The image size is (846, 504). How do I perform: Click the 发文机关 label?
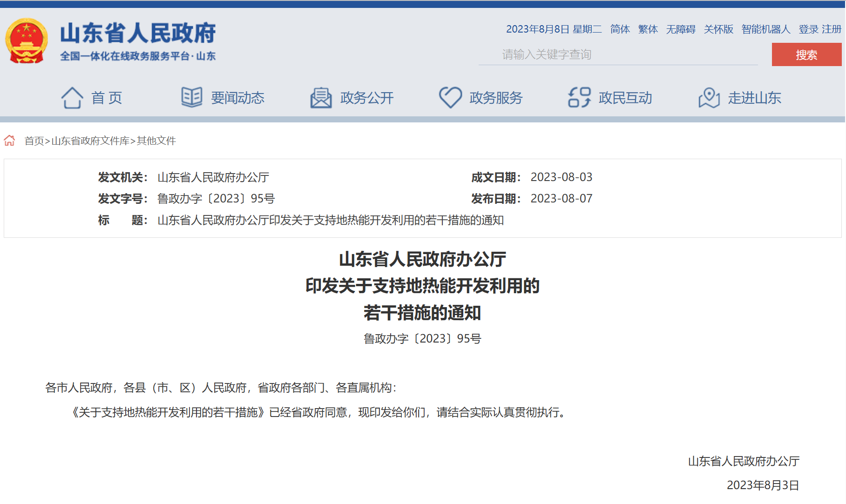click(122, 177)
